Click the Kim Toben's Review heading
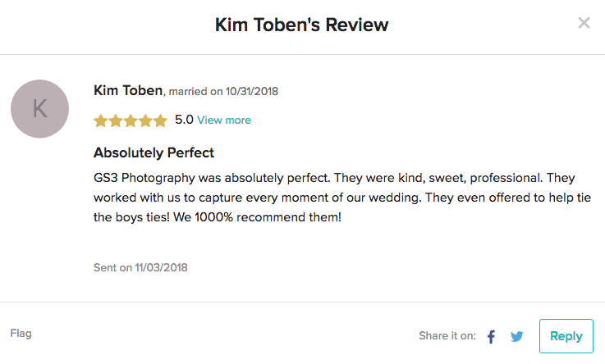The image size is (605, 364). (x=302, y=25)
